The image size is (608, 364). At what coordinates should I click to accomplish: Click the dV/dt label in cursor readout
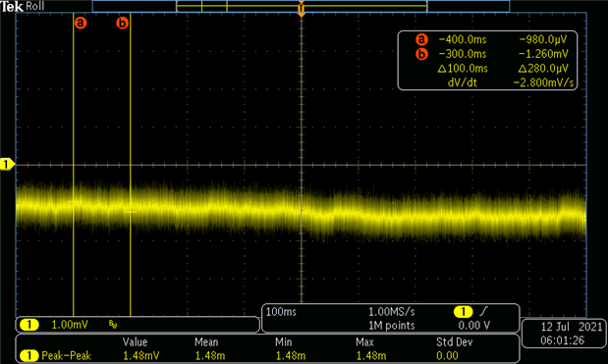pyautogui.click(x=462, y=82)
